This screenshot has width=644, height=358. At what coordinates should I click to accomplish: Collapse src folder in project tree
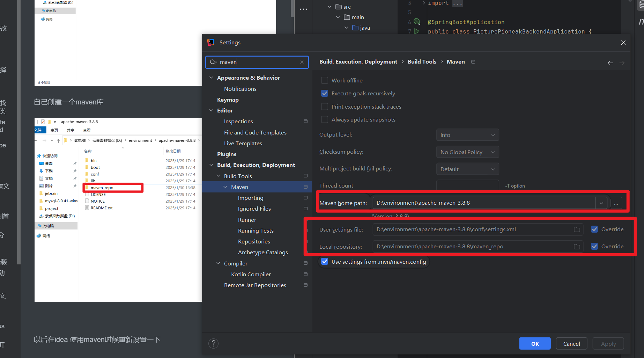coord(329,7)
